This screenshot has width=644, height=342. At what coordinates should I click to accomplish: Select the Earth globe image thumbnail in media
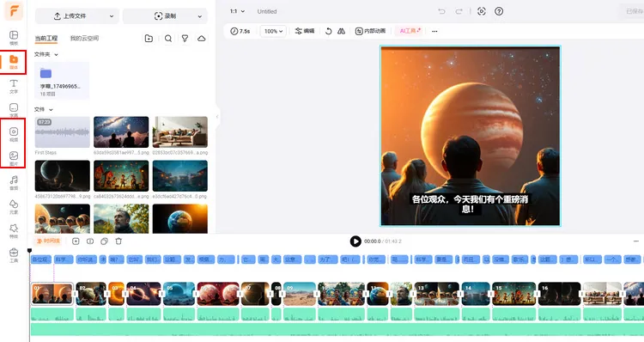click(x=180, y=218)
